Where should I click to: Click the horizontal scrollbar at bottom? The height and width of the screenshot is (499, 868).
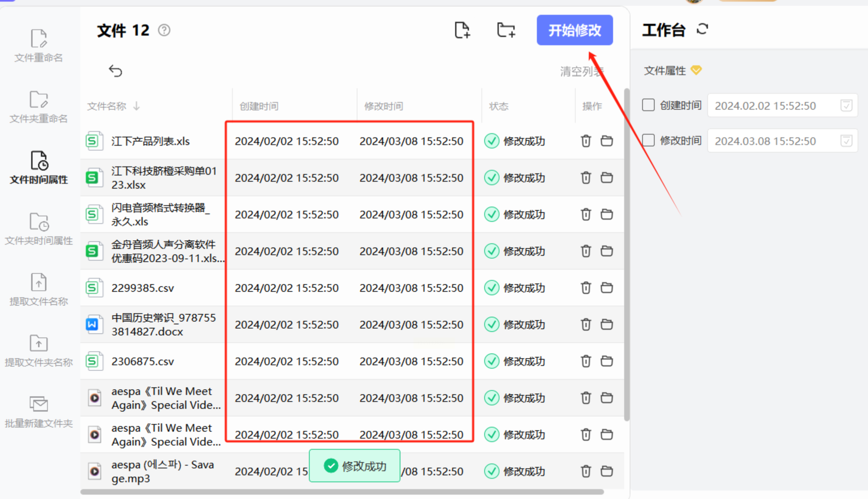pyautogui.click(x=342, y=492)
